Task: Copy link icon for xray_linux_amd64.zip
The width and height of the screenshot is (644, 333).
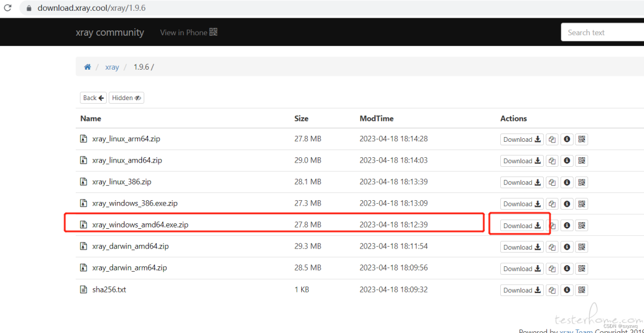Action: 552,161
